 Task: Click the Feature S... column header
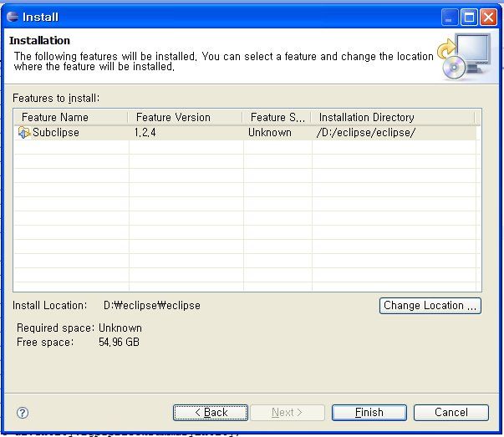[277, 117]
